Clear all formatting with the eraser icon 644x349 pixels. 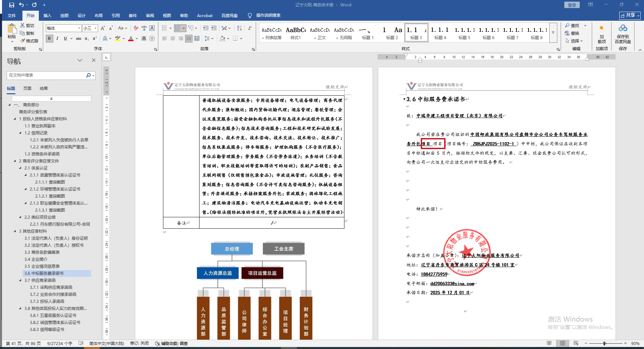click(136, 28)
